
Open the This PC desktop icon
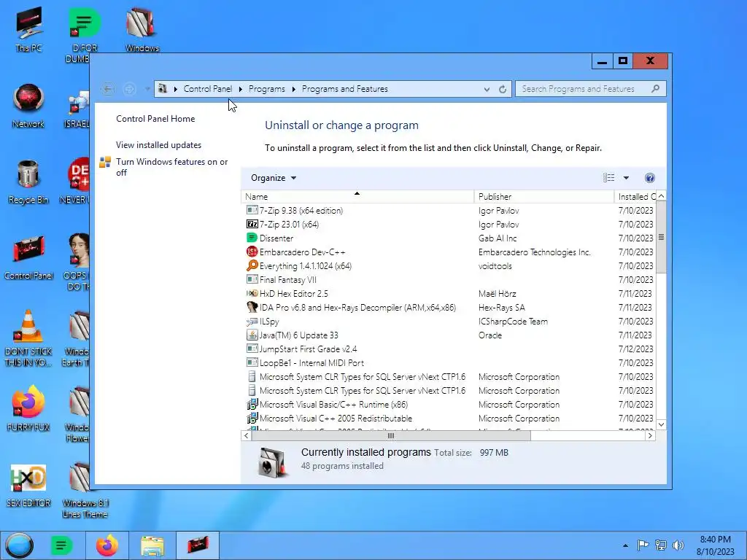28,28
